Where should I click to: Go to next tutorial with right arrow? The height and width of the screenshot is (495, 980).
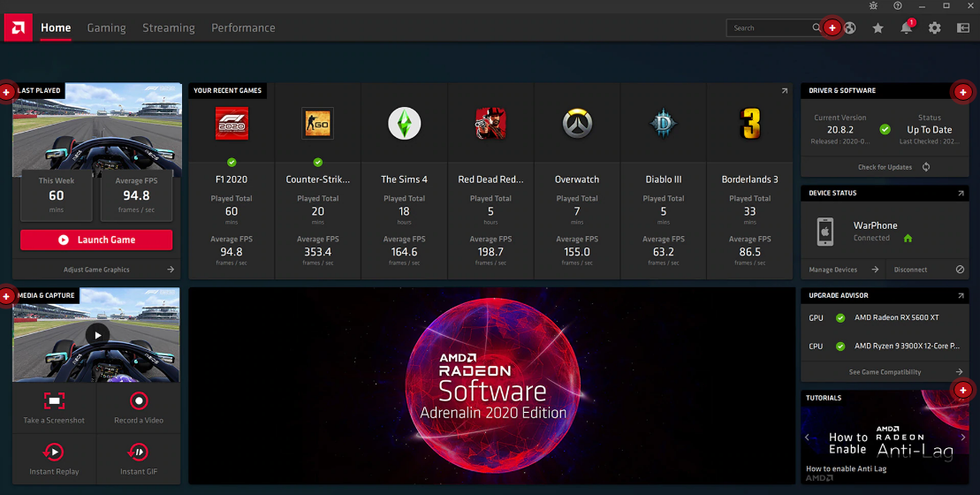pyautogui.click(x=963, y=438)
